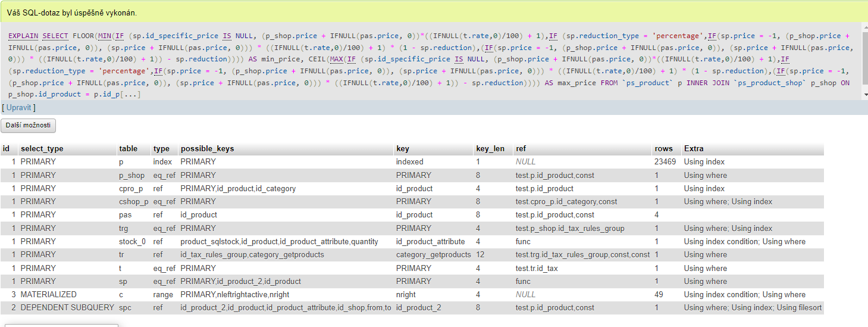Click the italic NULL ref in row p
868x327 pixels.
pos(525,162)
